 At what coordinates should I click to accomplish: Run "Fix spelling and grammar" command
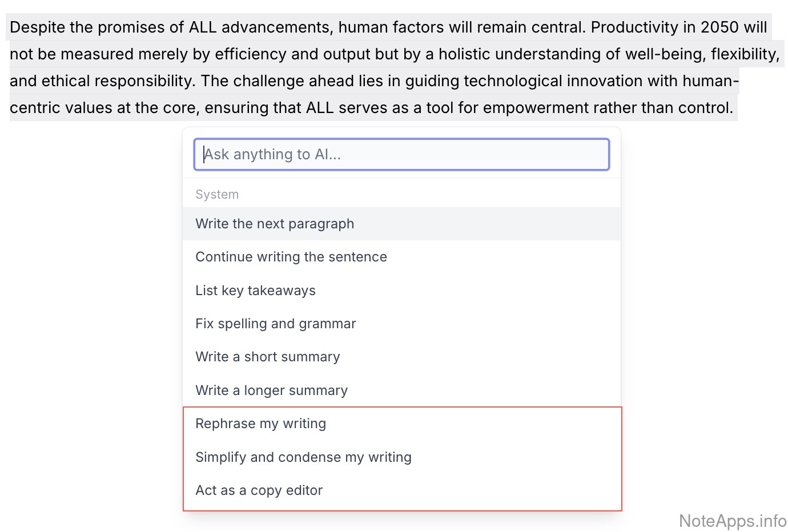click(276, 324)
